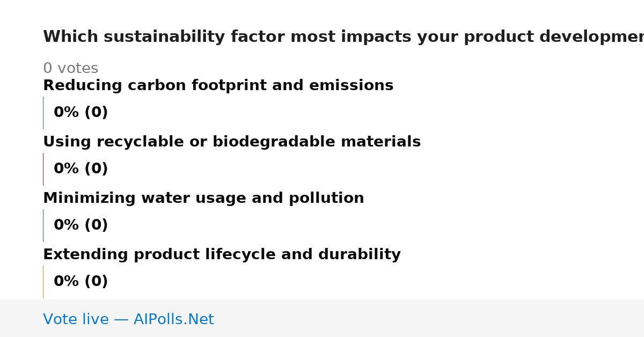
Task: Click the green bar for water usage
Action: coord(43,225)
